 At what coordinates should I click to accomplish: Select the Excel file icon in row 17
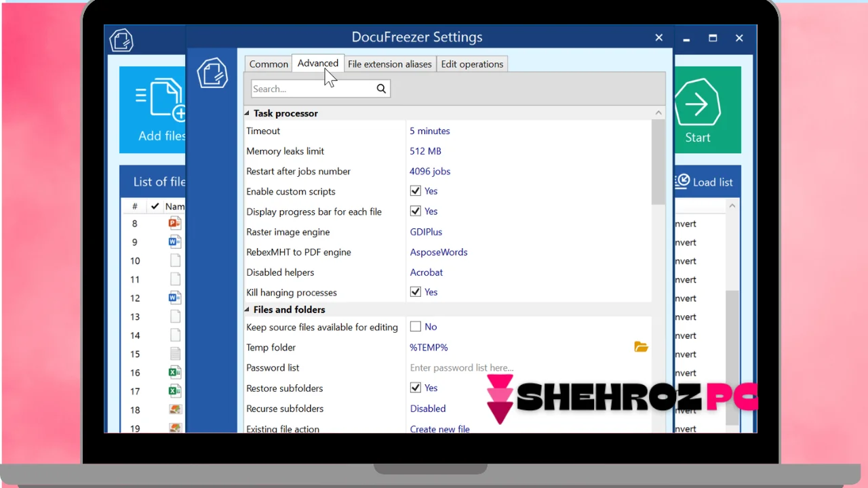coord(175,390)
